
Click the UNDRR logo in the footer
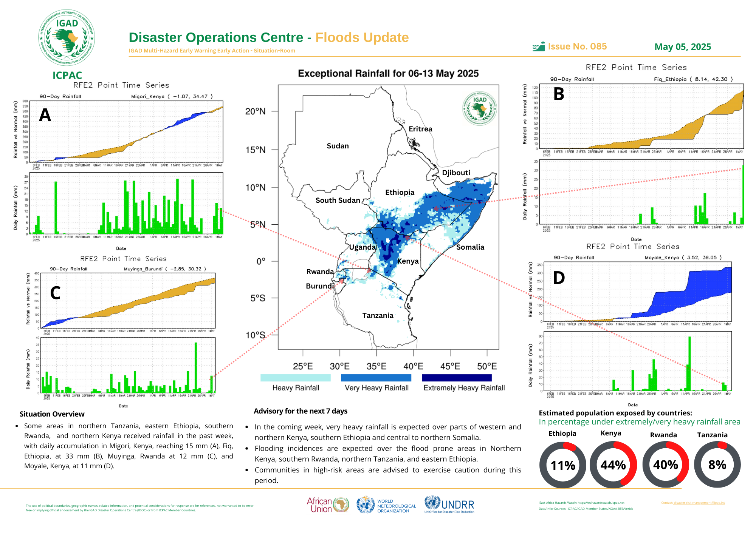point(449,505)
